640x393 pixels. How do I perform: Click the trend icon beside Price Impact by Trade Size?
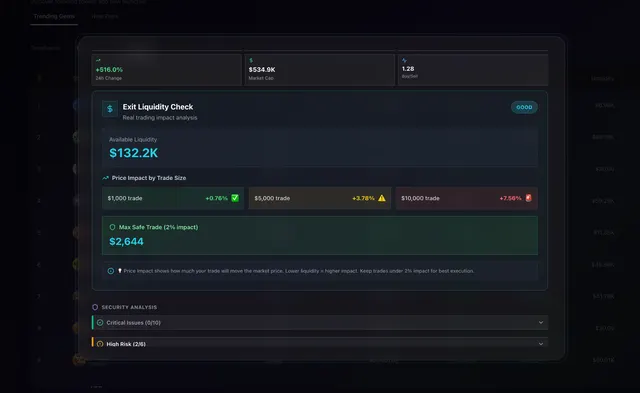105,178
